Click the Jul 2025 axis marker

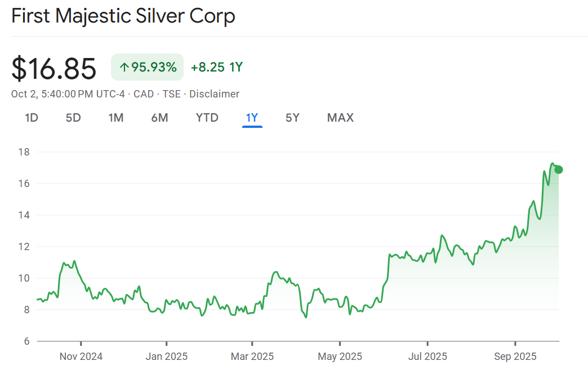[427, 357]
